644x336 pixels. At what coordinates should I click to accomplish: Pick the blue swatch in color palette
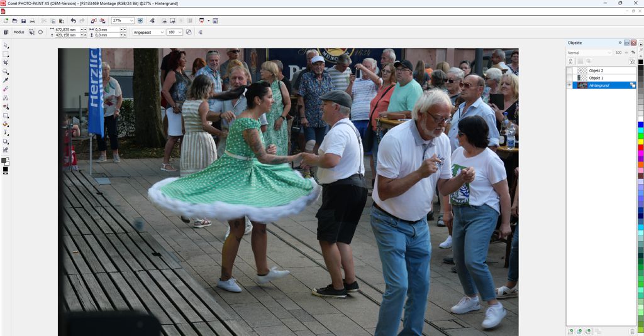[x=641, y=125]
